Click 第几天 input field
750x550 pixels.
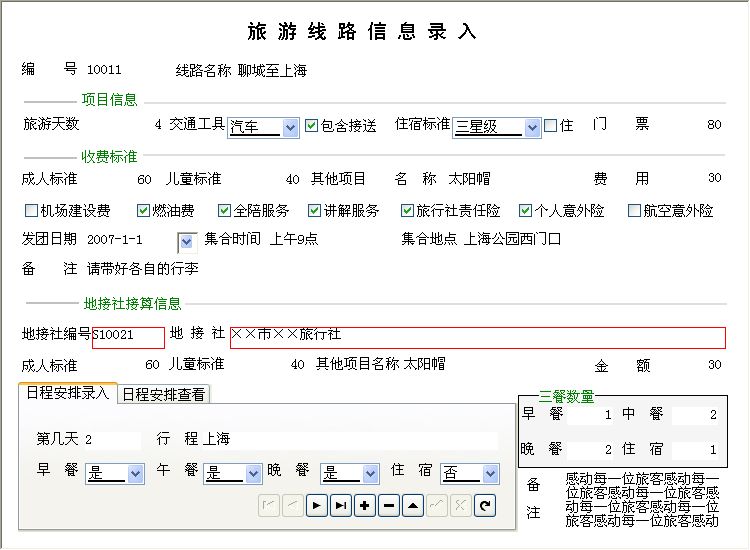pyautogui.click(x=112, y=440)
